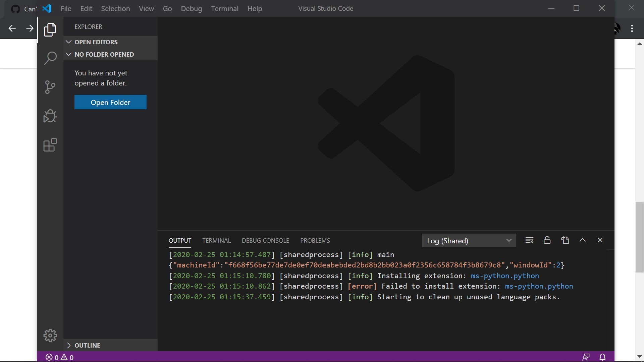Switch to the Terminal panel tab
This screenshot has height=362, width=644.
click(x=216, y=241)
